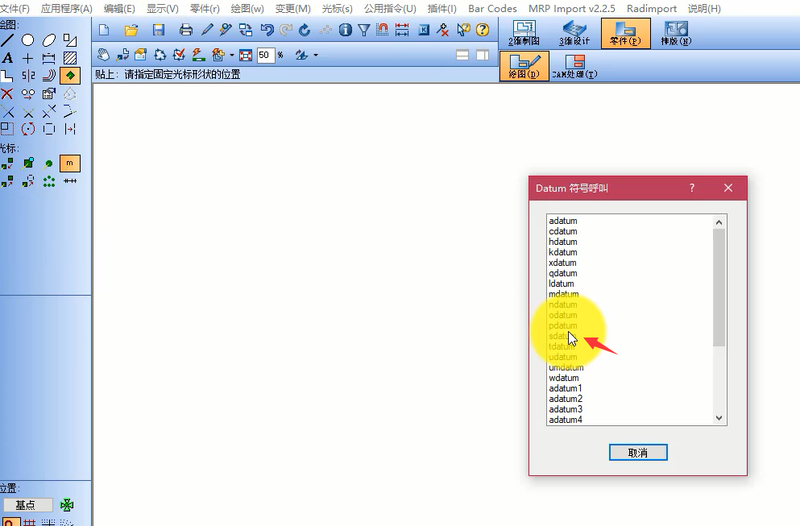
Task: Toggle the vertical split view icon
Action: (x=482, y=55)
